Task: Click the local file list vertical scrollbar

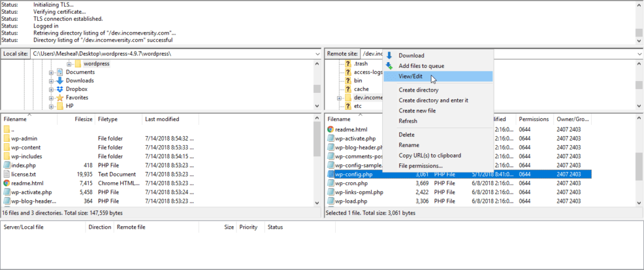Action: [317, 163]
